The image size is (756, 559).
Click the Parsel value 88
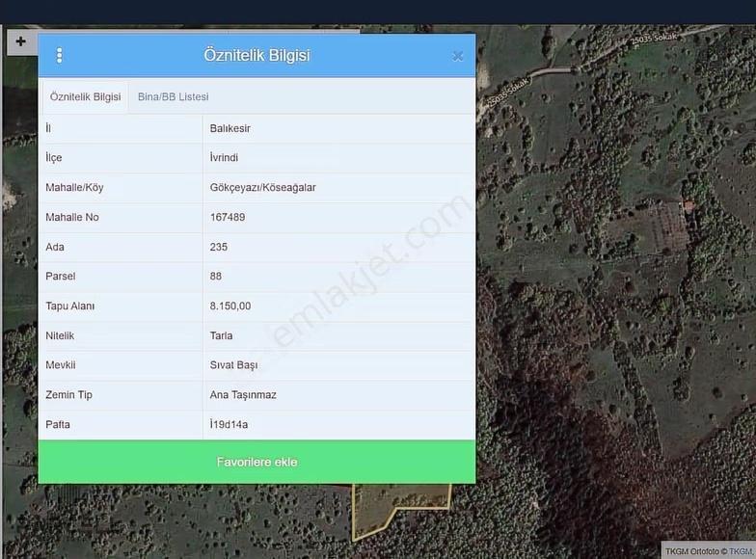[x=216, y=276]
